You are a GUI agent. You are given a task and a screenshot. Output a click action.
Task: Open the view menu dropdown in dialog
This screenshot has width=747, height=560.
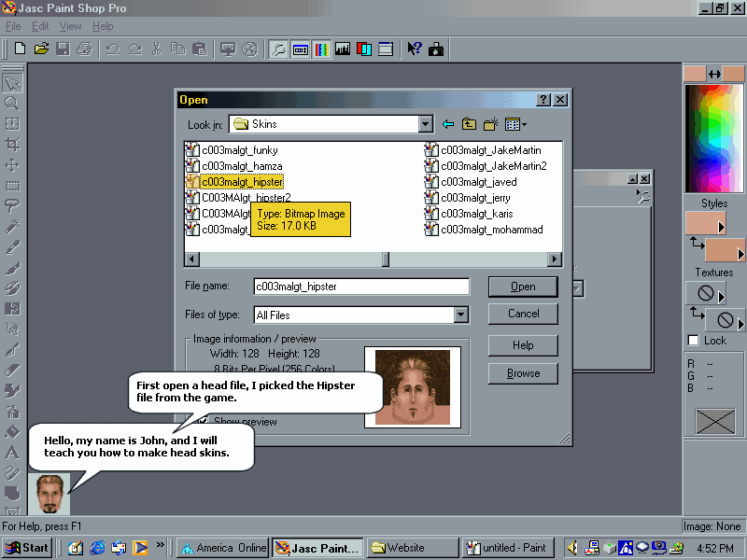pyautogui.click(x=515, y=124)
